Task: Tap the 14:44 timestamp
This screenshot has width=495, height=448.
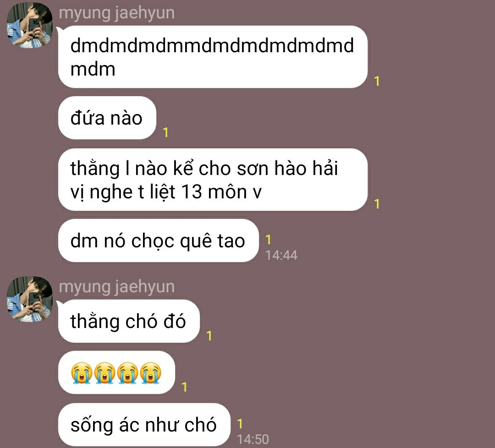Action: [x=281, y=255]
